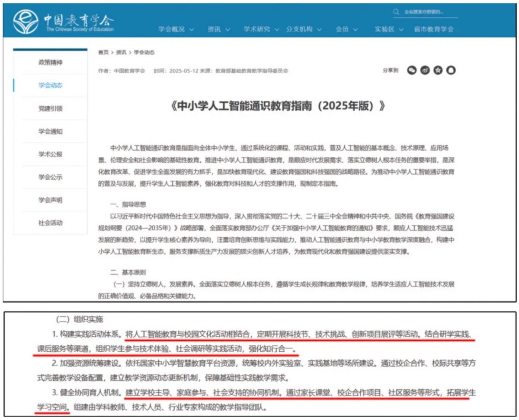
Task: Expand the 学术研究 navigation menu
Action: pos(260,29)
